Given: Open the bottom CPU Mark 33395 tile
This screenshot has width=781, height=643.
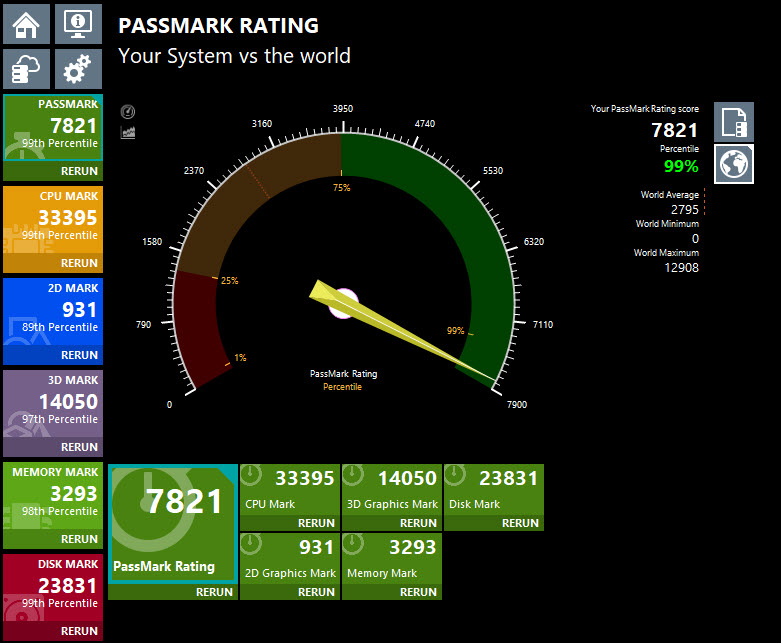Looking at the screenshot, I should click(290, 490).
